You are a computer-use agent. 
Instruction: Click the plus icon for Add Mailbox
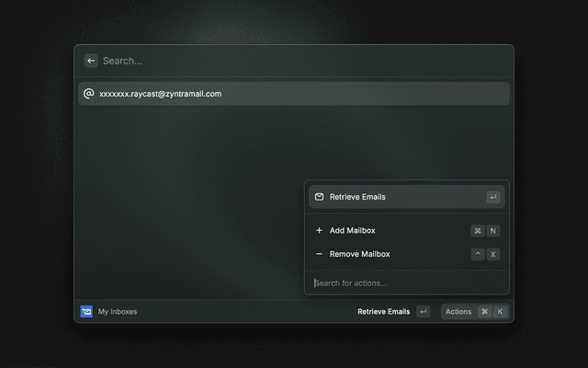pyautogui.click(x=319, y=231)
